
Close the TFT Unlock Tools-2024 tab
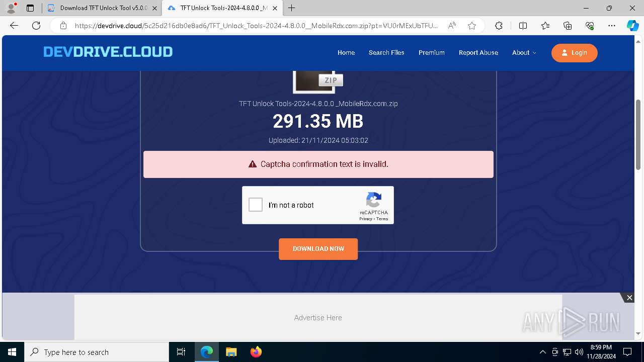click(x=275, y=8)
